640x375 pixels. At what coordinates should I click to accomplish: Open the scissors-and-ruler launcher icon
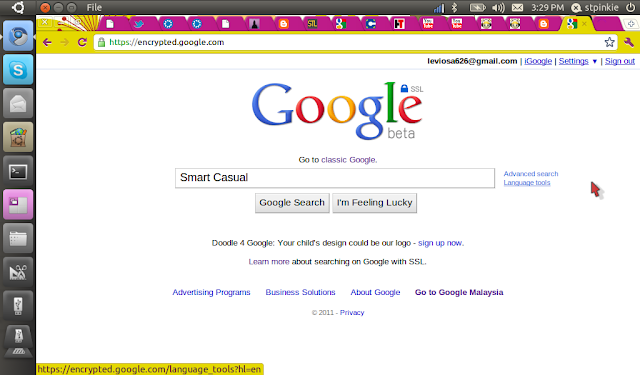(18, 272)
